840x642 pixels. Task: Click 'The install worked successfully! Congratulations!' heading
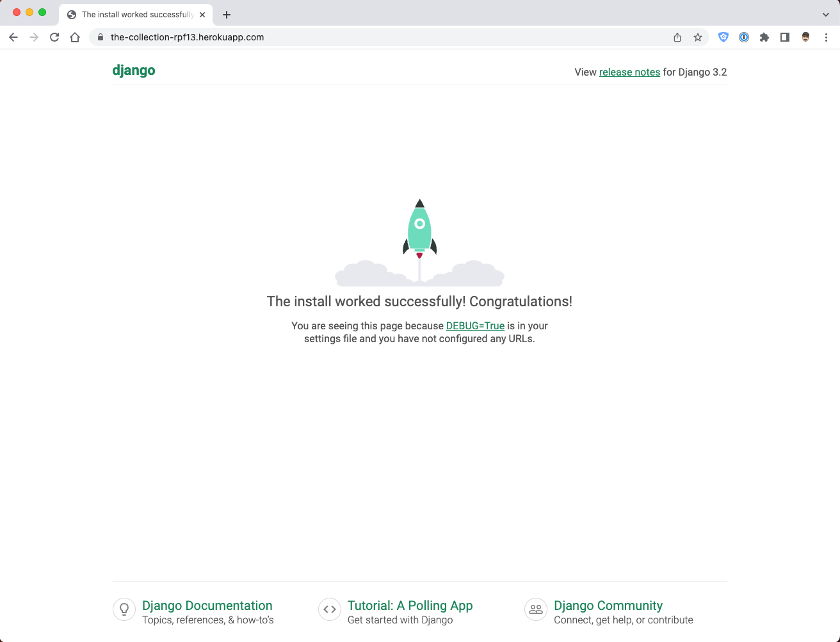[419, 302]
